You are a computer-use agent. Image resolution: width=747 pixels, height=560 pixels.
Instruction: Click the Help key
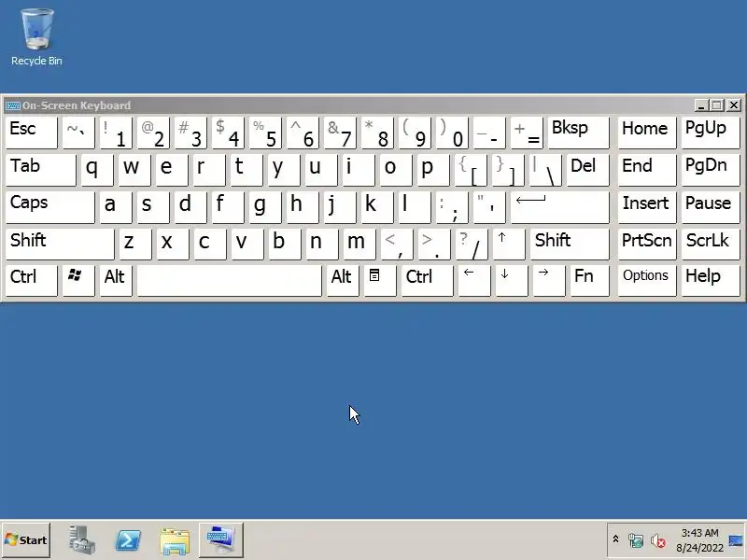click(711, 281)
